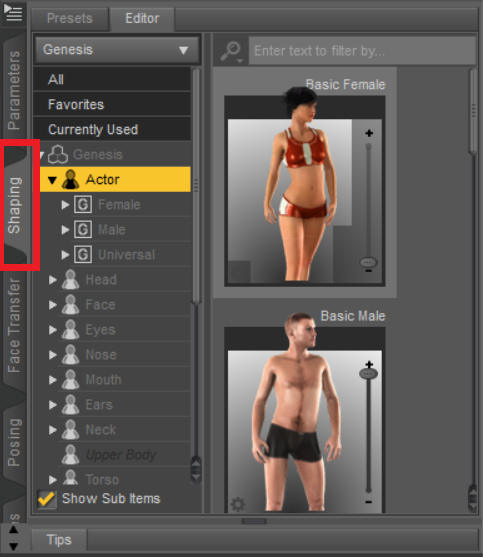Screen dimensions: 483x557
Task: Click the Genesis hexagon cluster icon
Action: (58, 155)
